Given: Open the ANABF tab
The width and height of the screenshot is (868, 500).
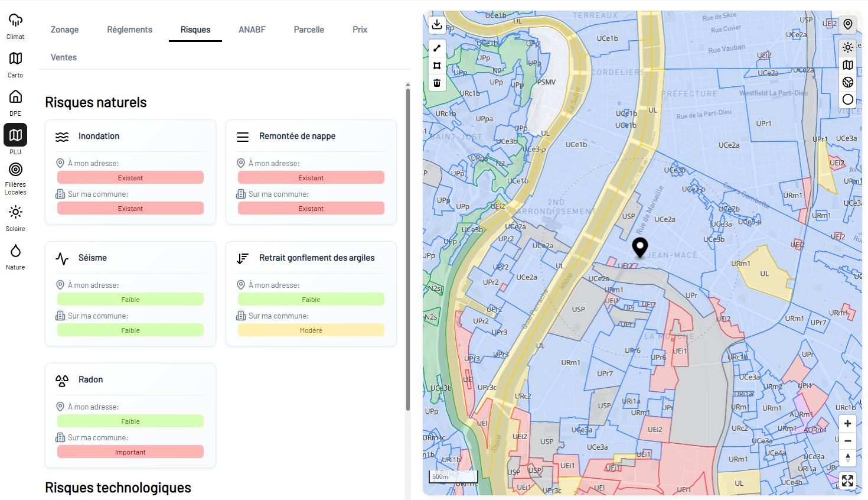Looking at the screenshot, I should click(252, 30).
